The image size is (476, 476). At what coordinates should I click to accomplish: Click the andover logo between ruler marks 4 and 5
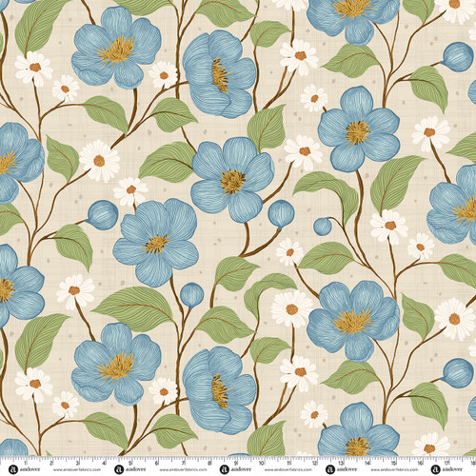119,469
